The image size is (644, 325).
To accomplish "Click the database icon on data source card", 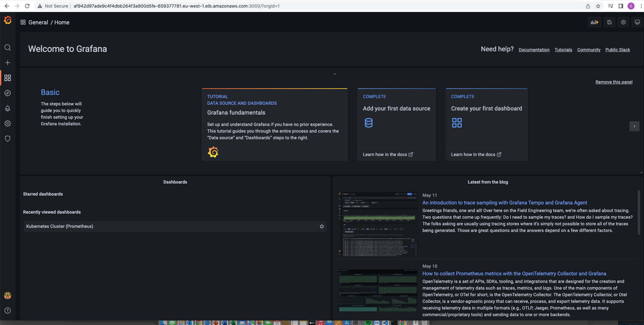I will [369, 123].
